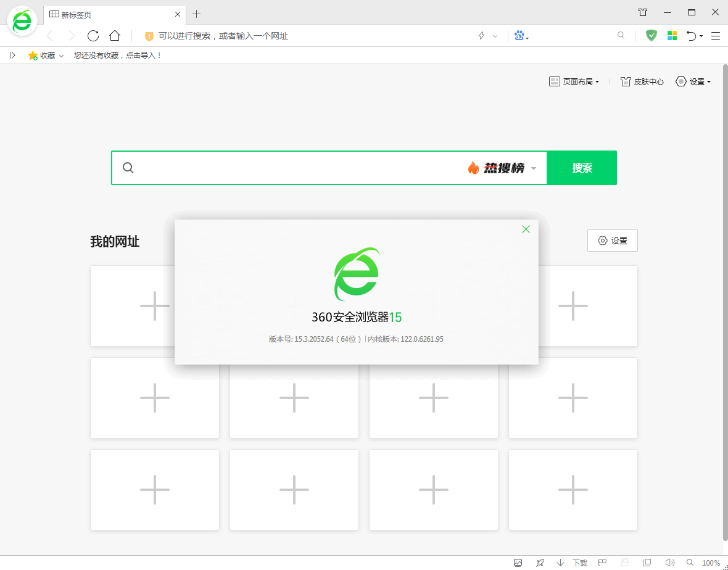Toggle the lightning speed mode icon
Screen dimensions: 728x570
click(x=482, y=35)
